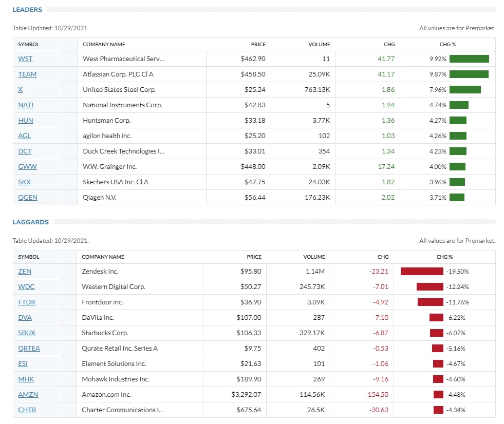504x424 pixels.
Task: Select the HUN symbol link
Action: click(x=26, y=121)
